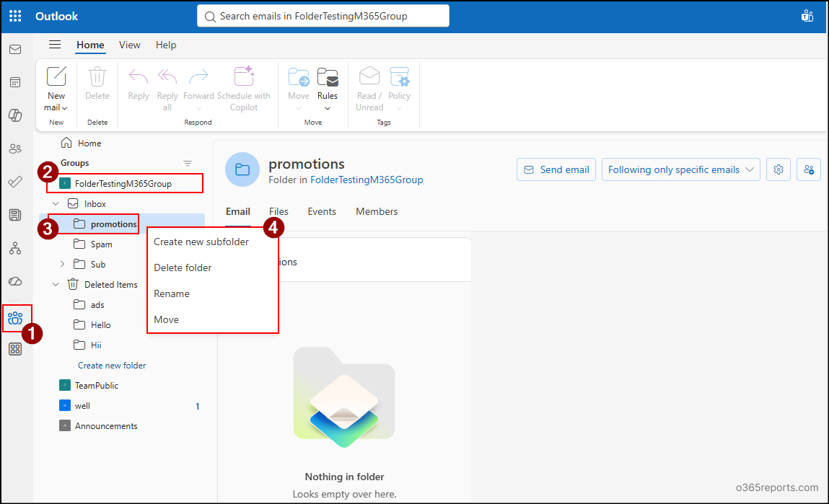This screenshot has height=504, width=829.
Task: Open OneDrive cloud icon in left rail
Action: 15,281
